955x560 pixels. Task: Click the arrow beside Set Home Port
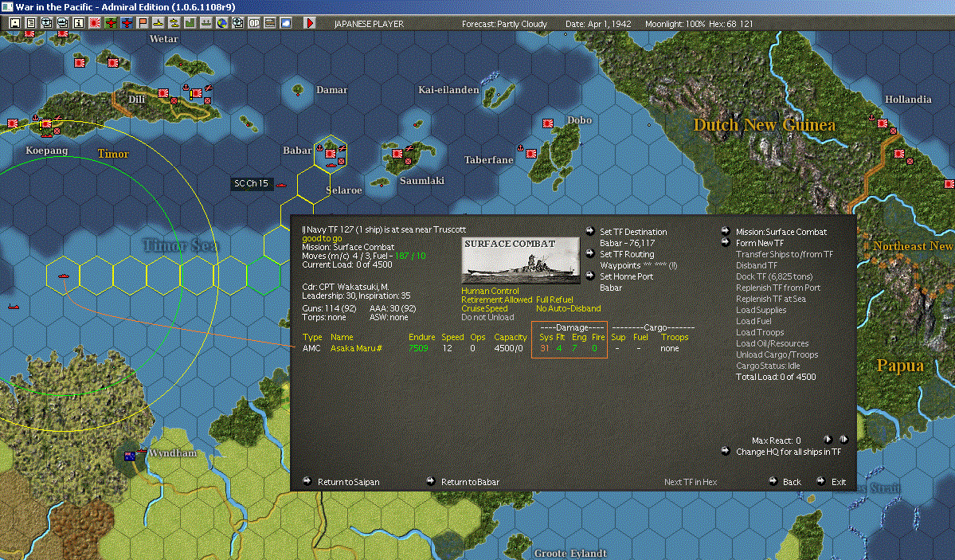tap(589, 276)
